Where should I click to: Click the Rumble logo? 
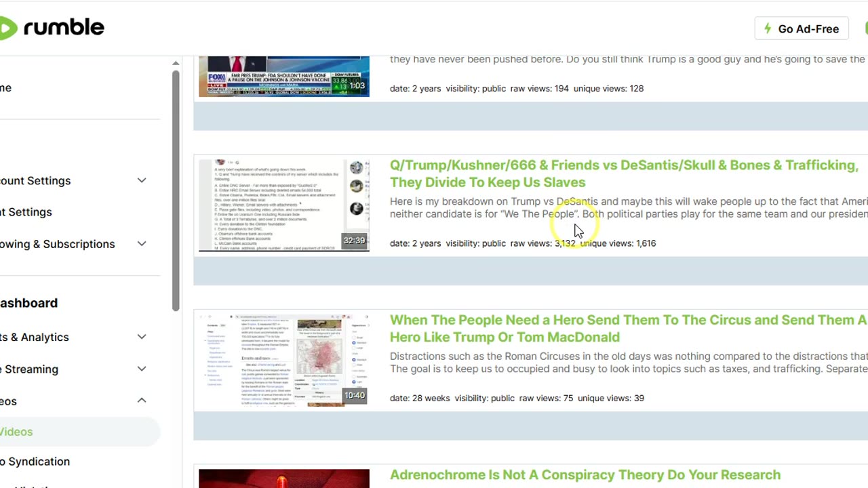(x=52, y=28)
